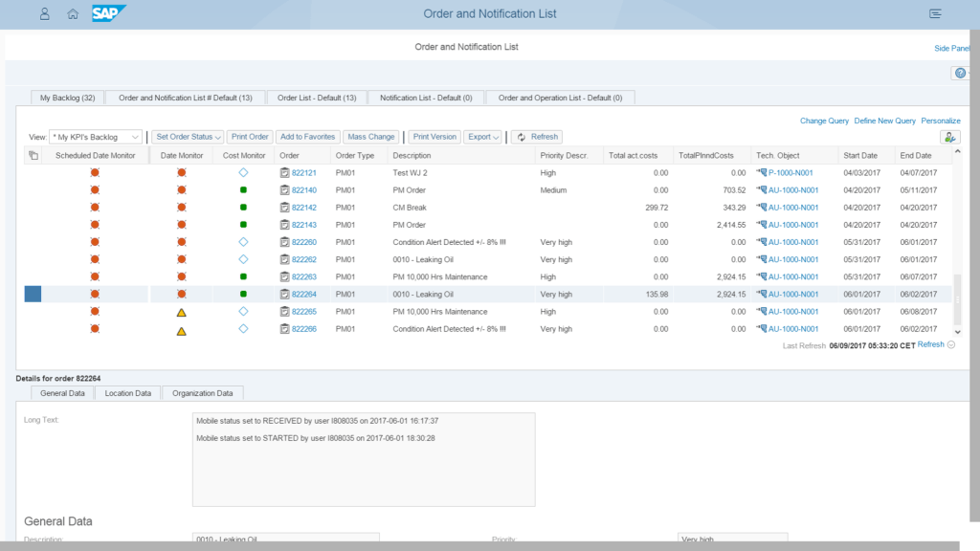The image size is (980, 551).
Task: Click the table personalization icon below Personalize
Action: 950,137
